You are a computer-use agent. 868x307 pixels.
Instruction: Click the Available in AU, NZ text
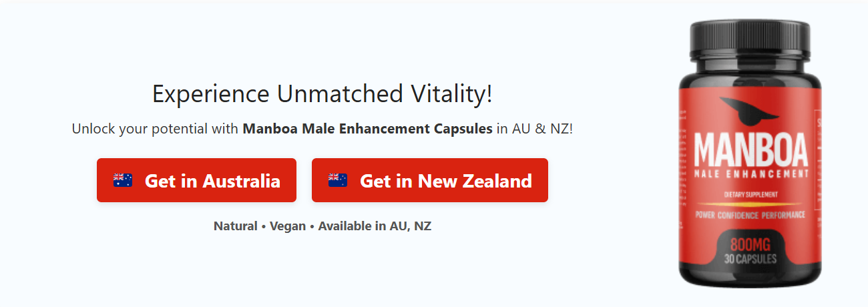pos(375,226)
